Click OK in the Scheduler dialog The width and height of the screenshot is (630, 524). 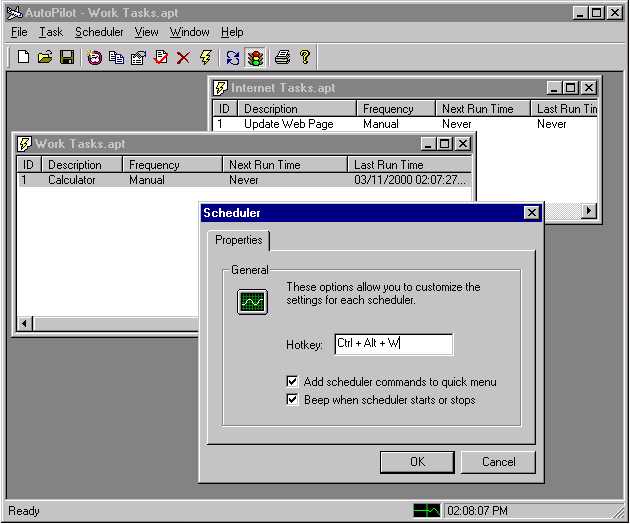point(417,462)
